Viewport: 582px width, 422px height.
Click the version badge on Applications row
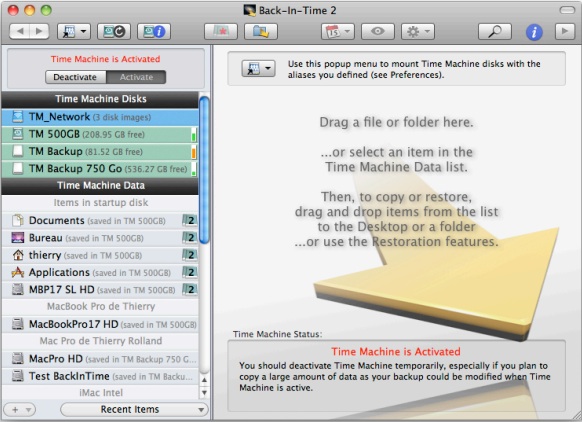[x=190, y=272]
